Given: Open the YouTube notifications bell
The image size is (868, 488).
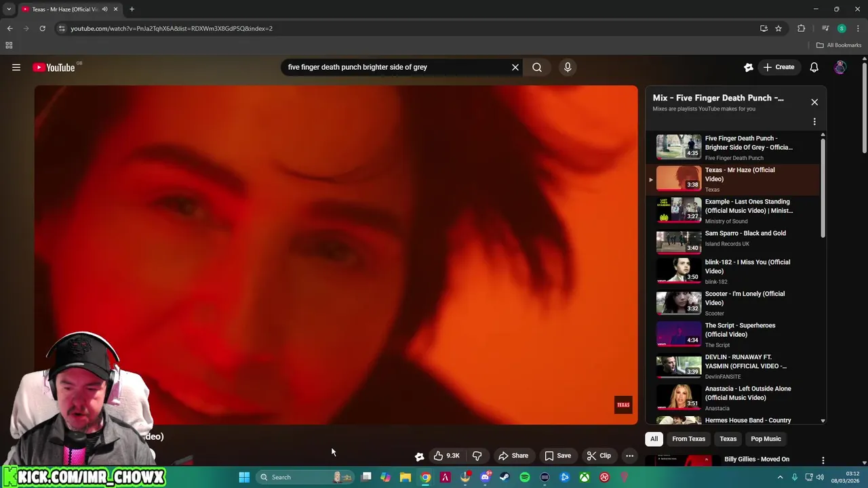Looking at the screenshot, I should click(814, 67).
